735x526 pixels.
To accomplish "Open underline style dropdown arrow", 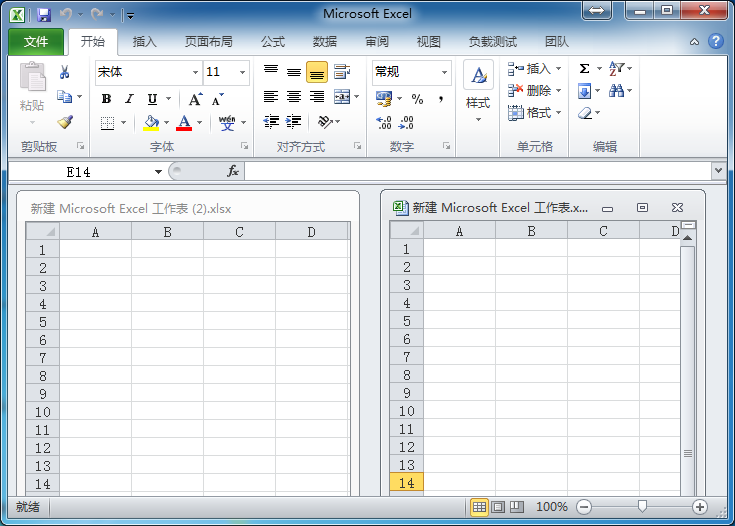I will point(168,99).
